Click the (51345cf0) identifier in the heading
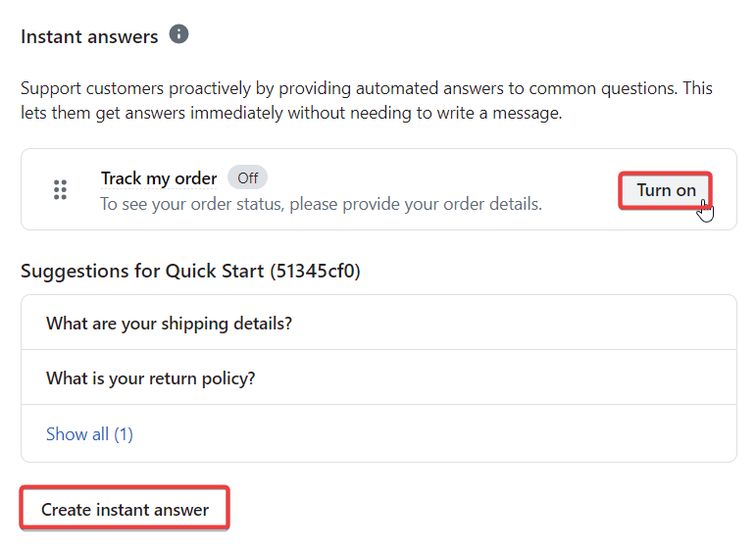Image resolution: width=756 pixels, height=552 pixels. [x=315, y=271]
